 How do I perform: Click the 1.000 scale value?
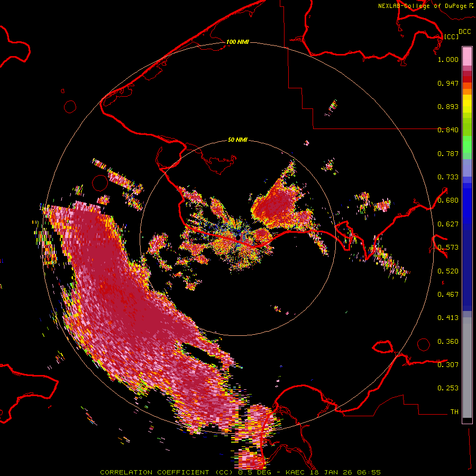[448, 59]
